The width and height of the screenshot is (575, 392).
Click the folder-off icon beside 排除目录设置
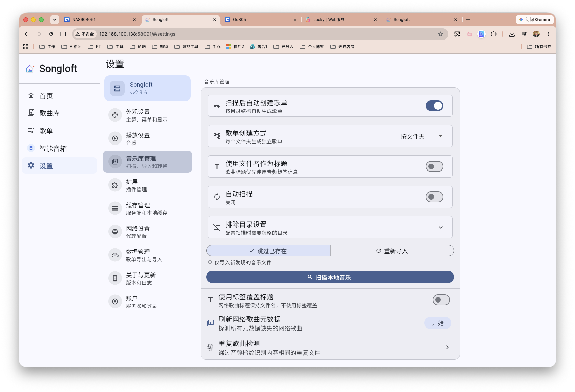point(217,227)
